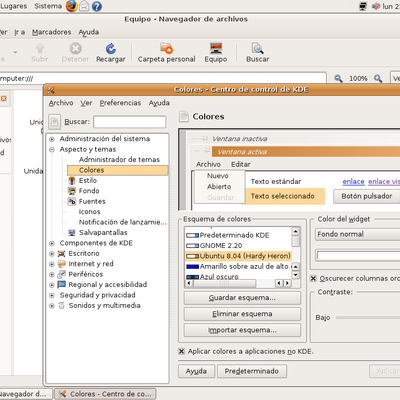This screenshot has width=400, height=400.
Task: Open dropdown arrow beside Subir button
Action: tap(15, 52)
